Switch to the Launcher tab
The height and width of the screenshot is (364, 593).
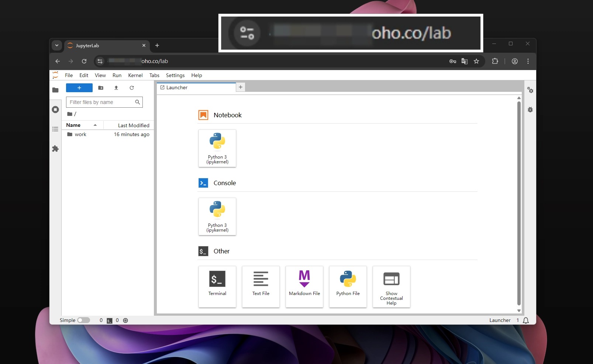click(x=177, y=87)
